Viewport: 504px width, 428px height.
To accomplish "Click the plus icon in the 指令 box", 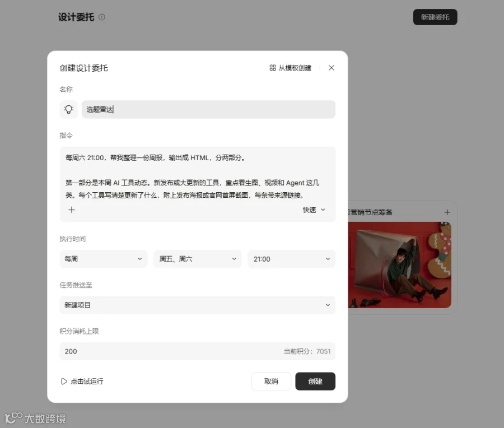I will click(x=72, y=210).
